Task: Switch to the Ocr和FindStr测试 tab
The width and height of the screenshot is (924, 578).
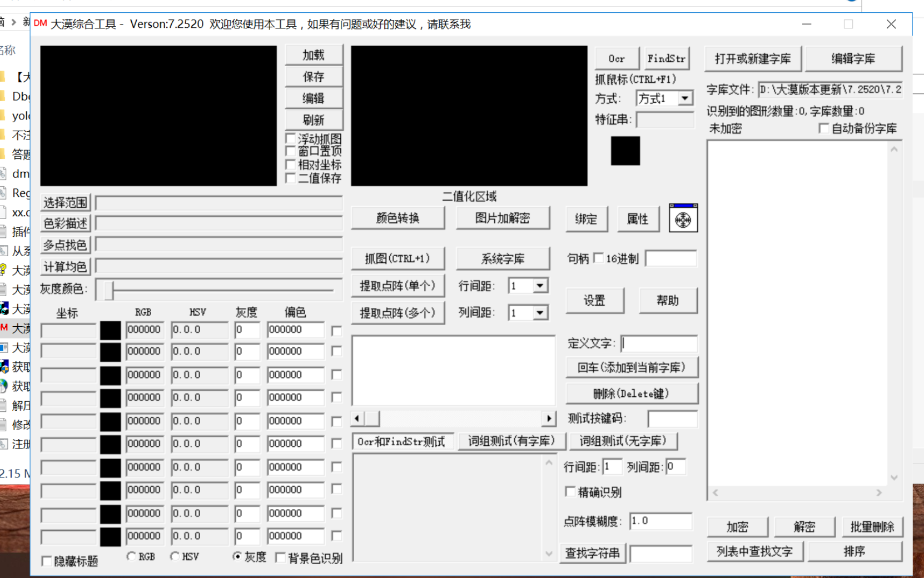Action: tap(403, 441)
